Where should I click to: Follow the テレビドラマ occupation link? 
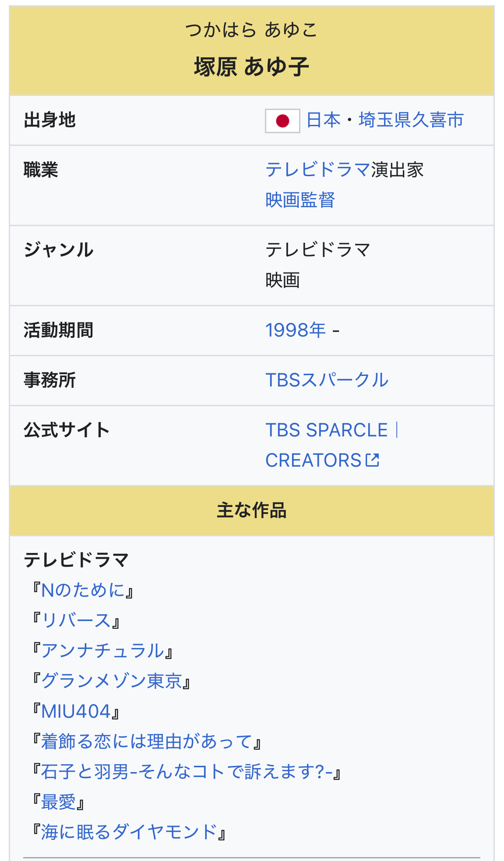point(318,170)
